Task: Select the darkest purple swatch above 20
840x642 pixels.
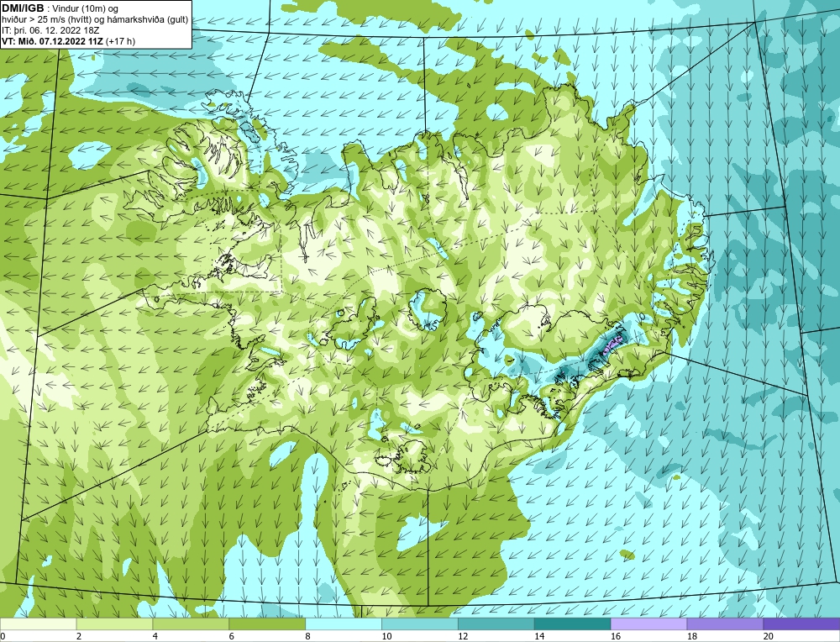Action: (x=801, y=624)
